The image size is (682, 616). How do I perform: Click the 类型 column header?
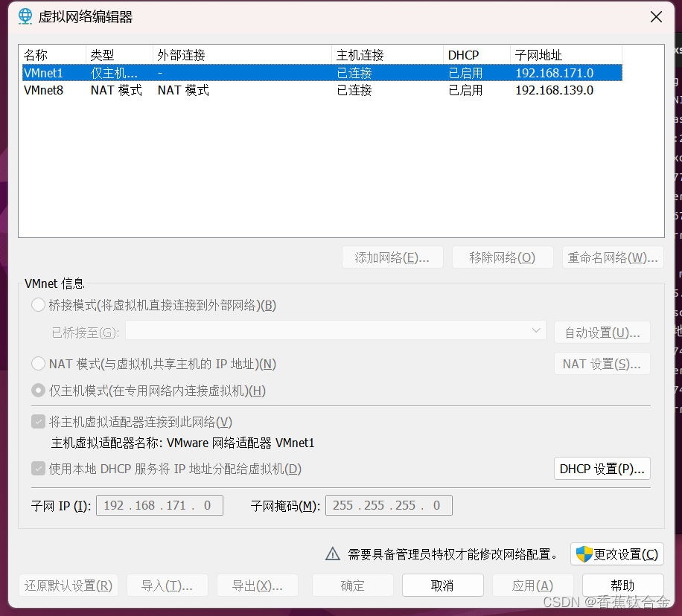[x=119, y=55]
